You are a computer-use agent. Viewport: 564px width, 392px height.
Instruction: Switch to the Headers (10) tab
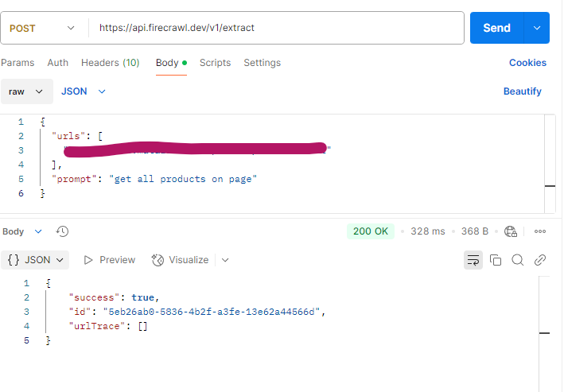pyautogui.click(x=110, y=63)
